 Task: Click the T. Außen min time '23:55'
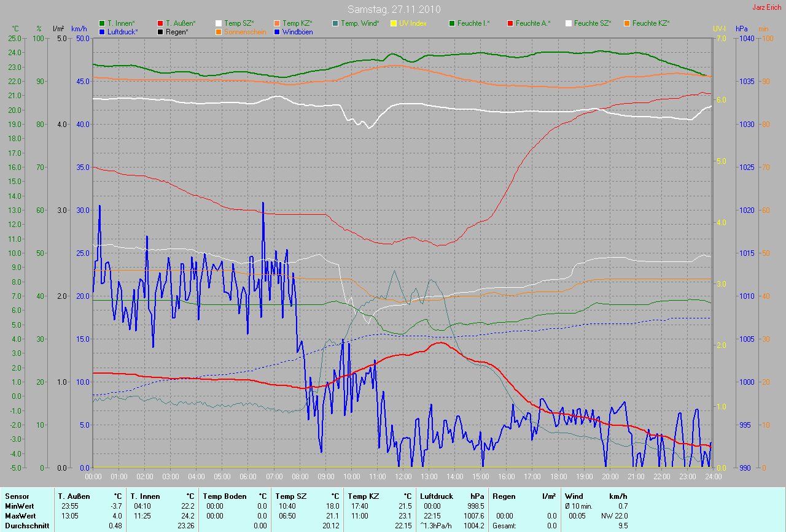click(69, 506)
